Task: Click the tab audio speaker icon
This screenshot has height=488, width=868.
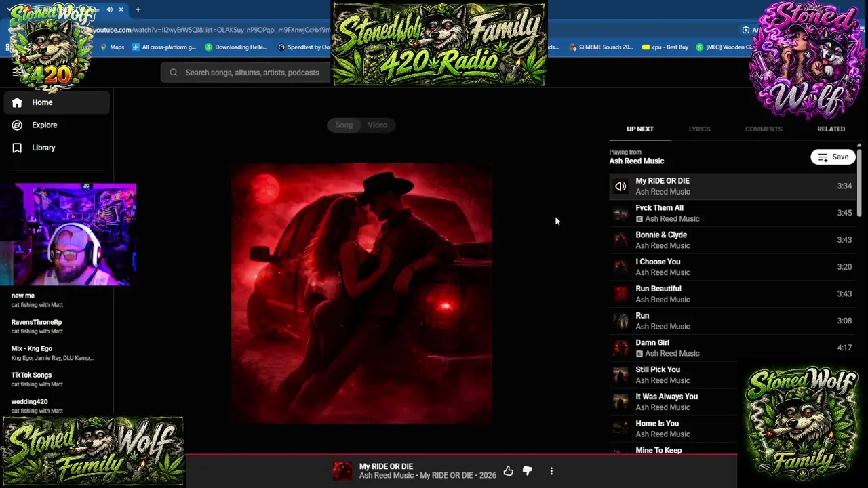Action: pos(109,9)
